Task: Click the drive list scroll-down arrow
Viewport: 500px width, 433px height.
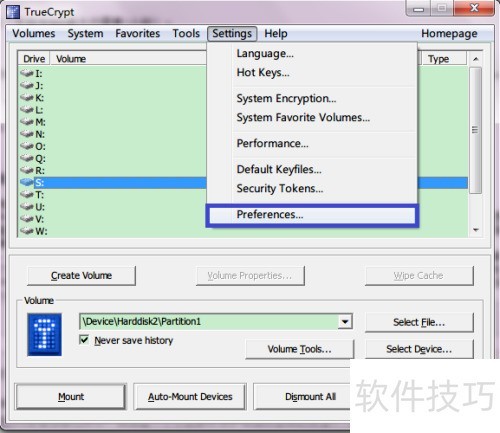Action: click(476, 230)
